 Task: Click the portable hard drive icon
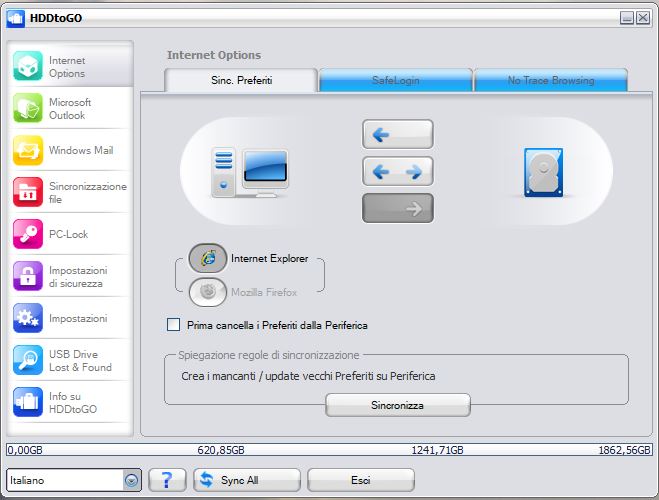click(x=543, y=172)
